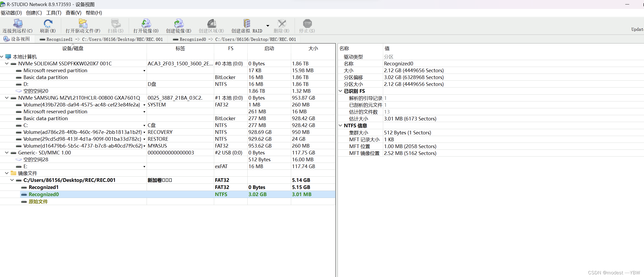Click the MFT 位置 value 1.00 MB
Viewport: 644px width, 277px height.
pos(410,146)
